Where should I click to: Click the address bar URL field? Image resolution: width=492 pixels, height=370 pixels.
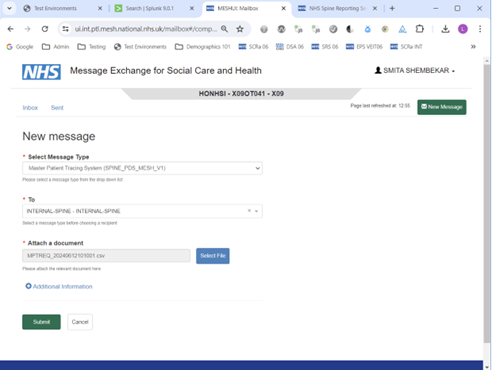coord(145,29)
